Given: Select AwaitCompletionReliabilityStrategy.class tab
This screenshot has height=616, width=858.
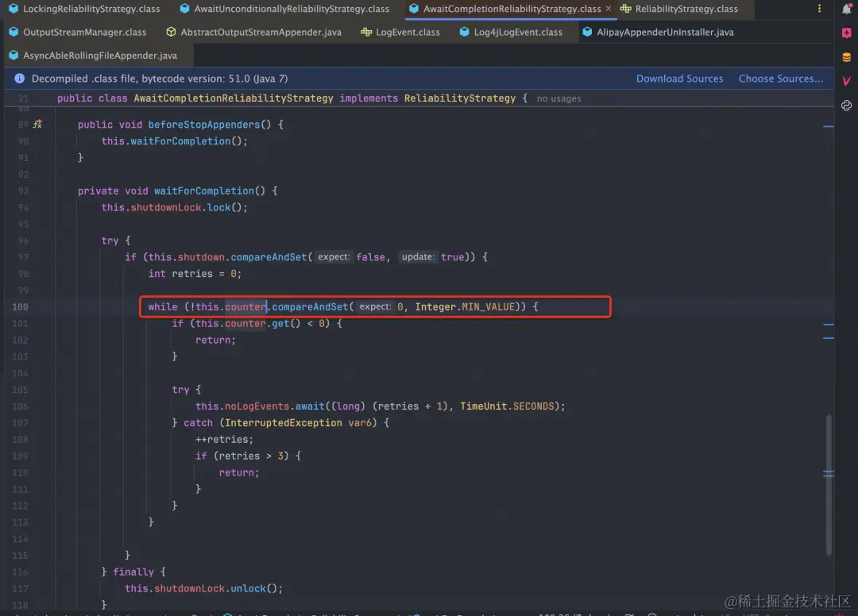Looking at the screenshot, I should tap(511, 9).
